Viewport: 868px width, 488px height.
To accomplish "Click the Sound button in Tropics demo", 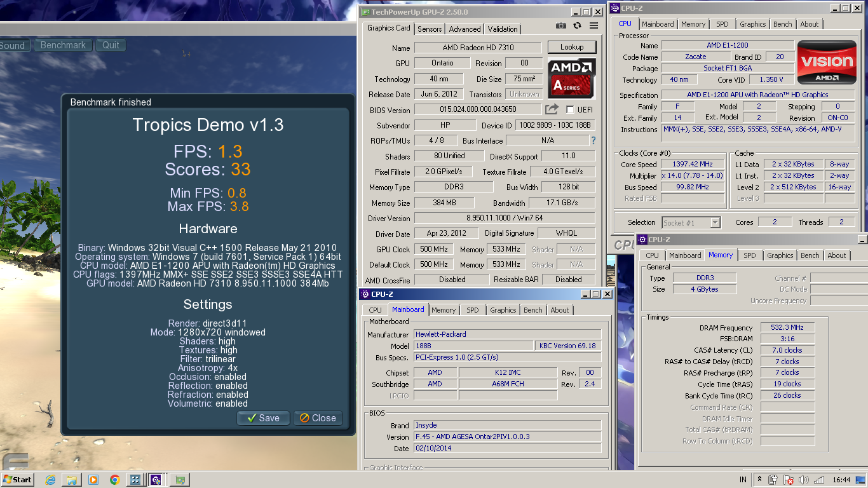I will pos(13,45).
